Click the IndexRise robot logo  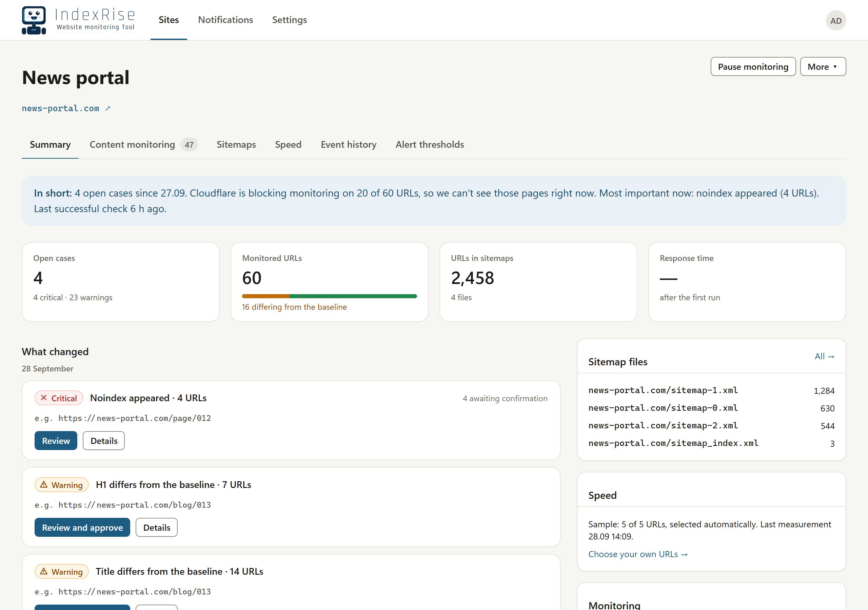tap(34, 20)
